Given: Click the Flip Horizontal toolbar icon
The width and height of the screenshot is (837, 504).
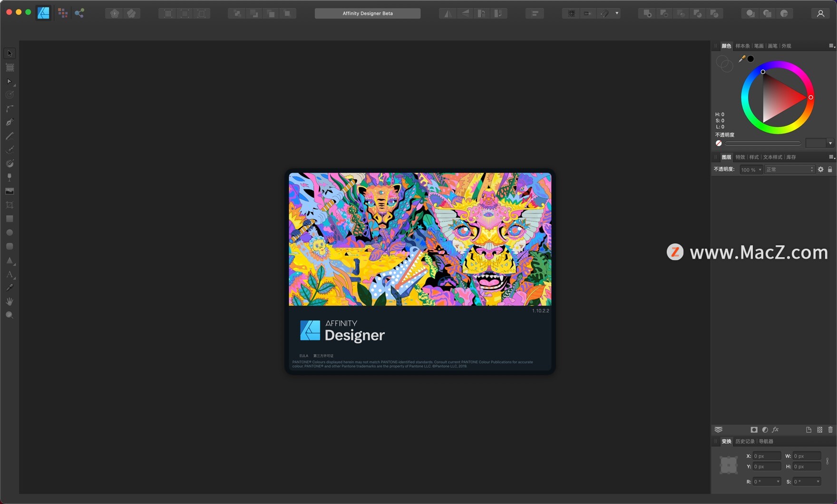Looking at the screenshot, I should 448,13.
